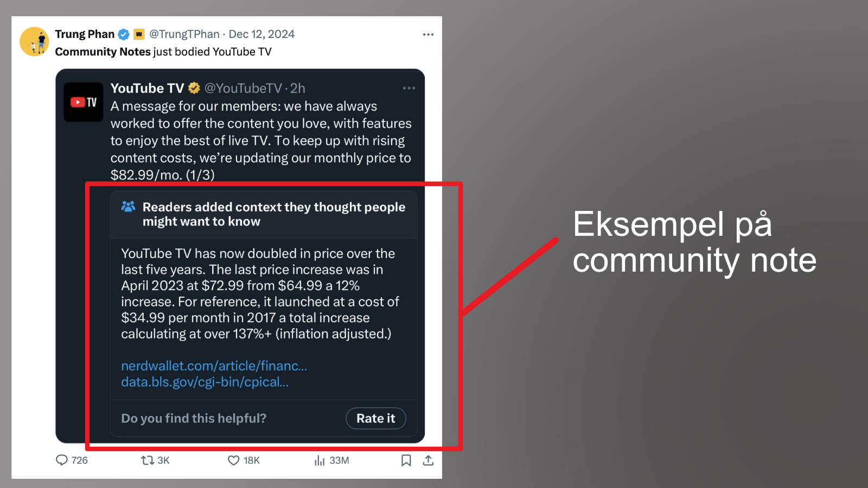Click the Rate it button

click(376, 418)
